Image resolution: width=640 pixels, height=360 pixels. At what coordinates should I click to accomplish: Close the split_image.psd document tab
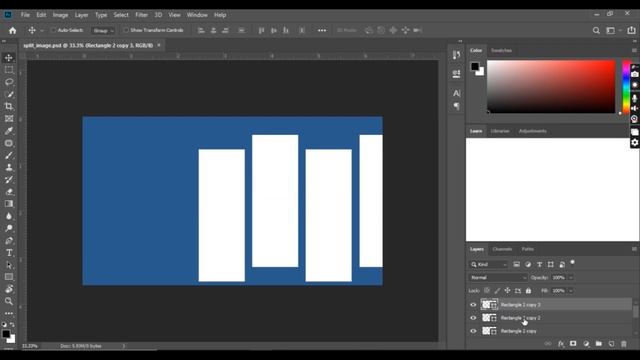[x=159, y=45]
